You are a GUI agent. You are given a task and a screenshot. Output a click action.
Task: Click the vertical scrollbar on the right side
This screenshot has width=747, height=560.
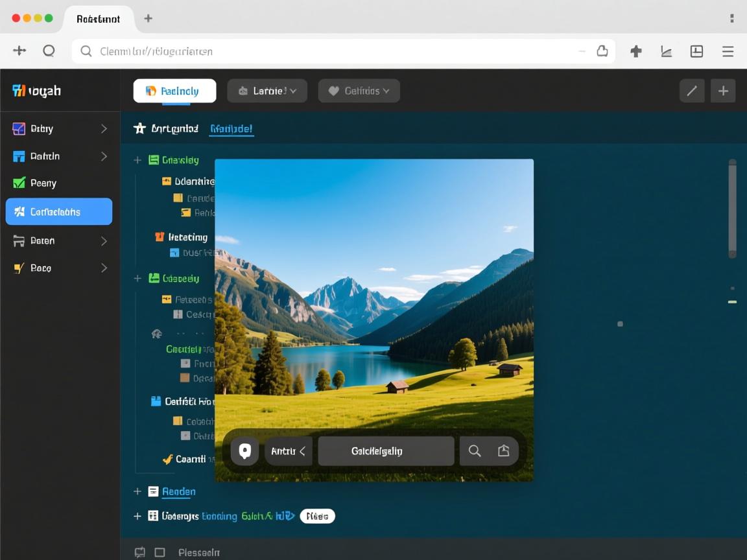point(732,207)
